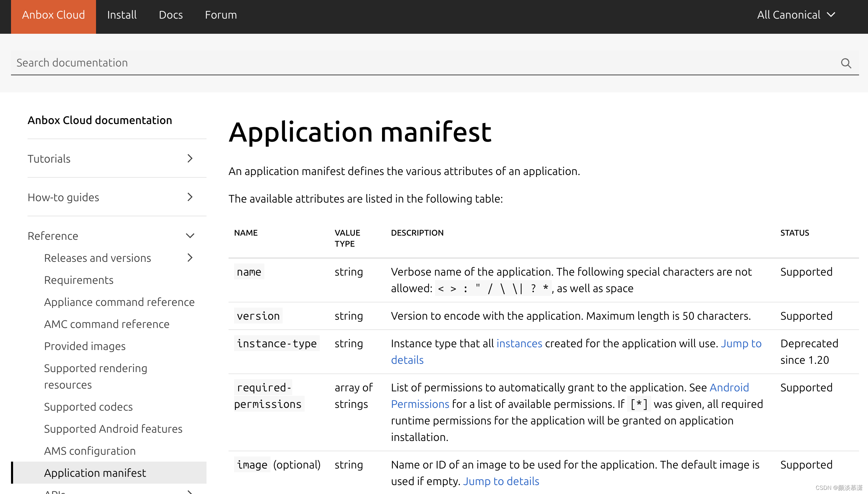Click the search documentation input field
The width and height of the screenshot is (868, 494).
(x=434, y=62)
